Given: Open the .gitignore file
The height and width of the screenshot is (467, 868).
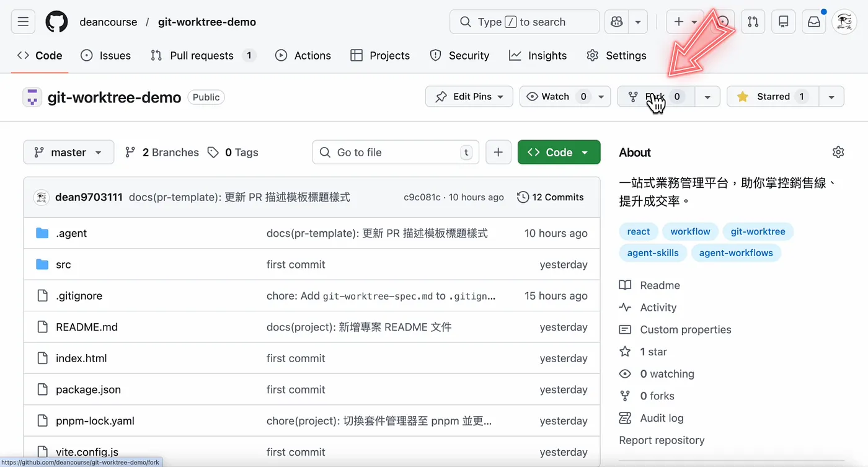Looking at the screenshot, I should 79,296.
